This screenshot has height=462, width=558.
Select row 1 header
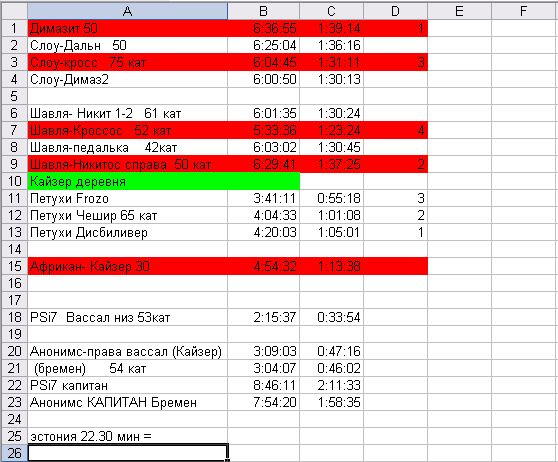14,28
